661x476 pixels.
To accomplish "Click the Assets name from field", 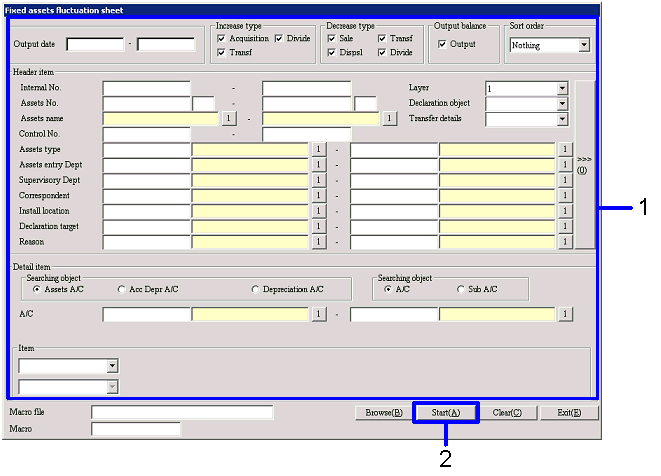I will pos(161,119).
